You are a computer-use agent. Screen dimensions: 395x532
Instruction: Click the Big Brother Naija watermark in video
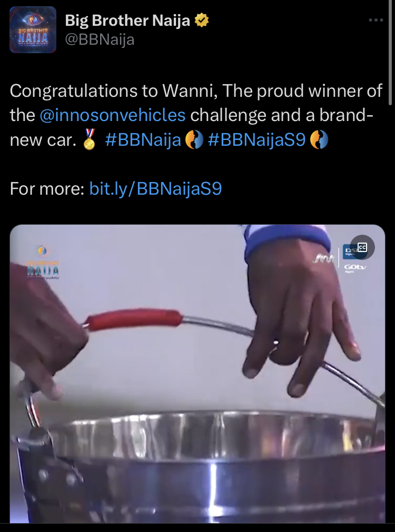point(43,263)
